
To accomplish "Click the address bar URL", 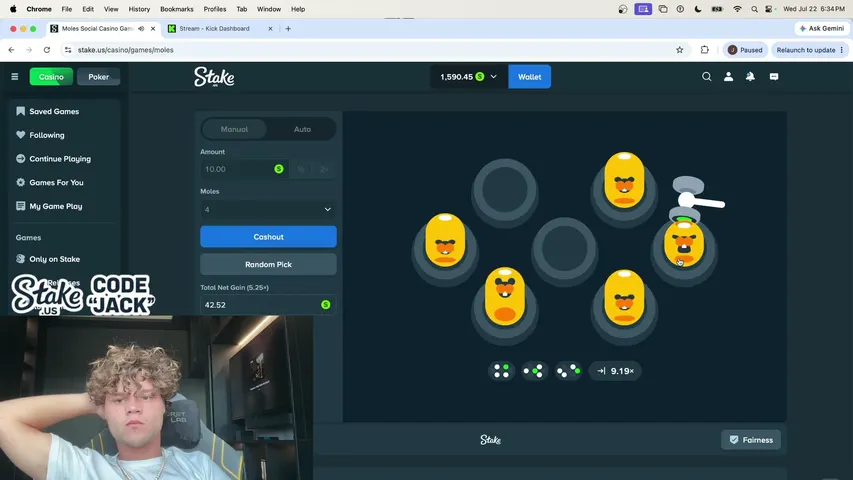I will point(126,50).
